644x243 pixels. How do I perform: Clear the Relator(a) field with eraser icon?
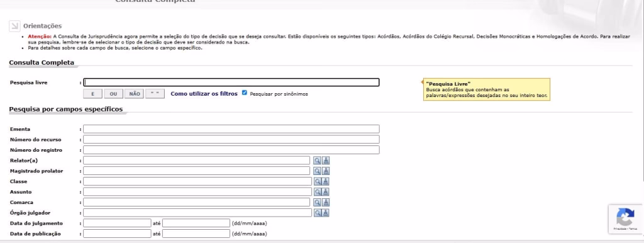coord(326,161)
